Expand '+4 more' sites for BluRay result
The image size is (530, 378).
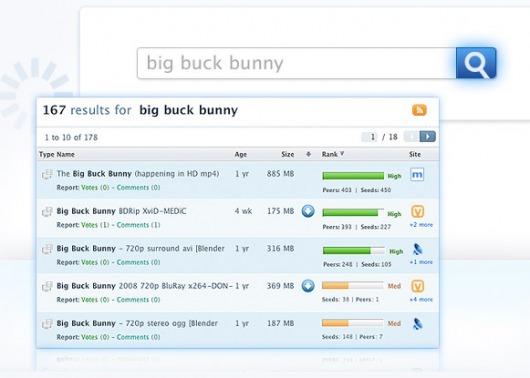421,300
